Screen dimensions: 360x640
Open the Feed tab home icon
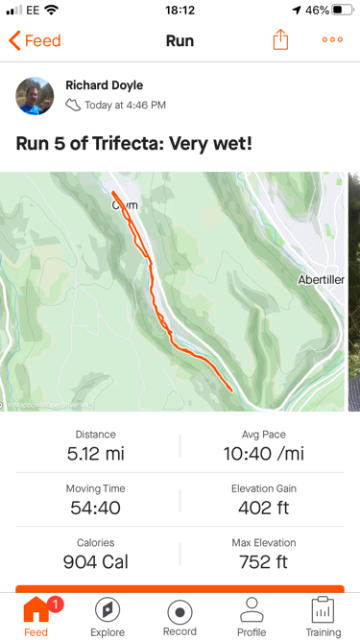point(36,610)
